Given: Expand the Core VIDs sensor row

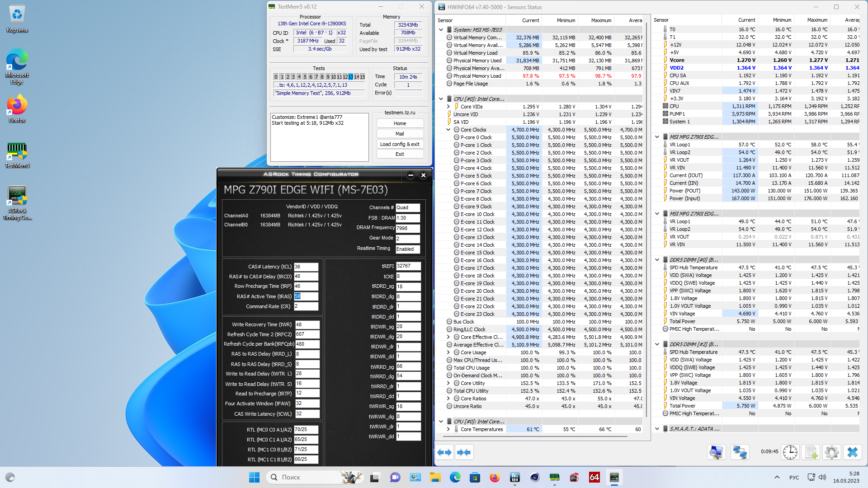Looking at the screenshot, I should coord(448,107).
